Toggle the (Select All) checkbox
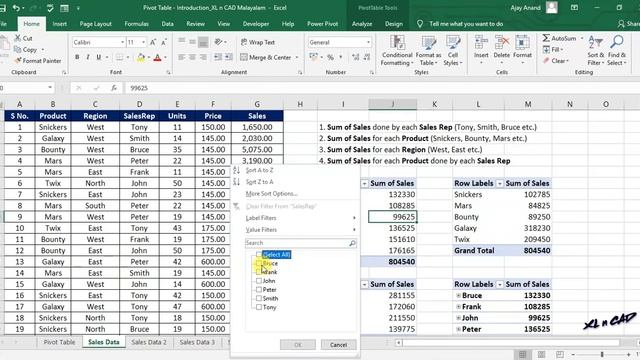 (x=259, y=255)
